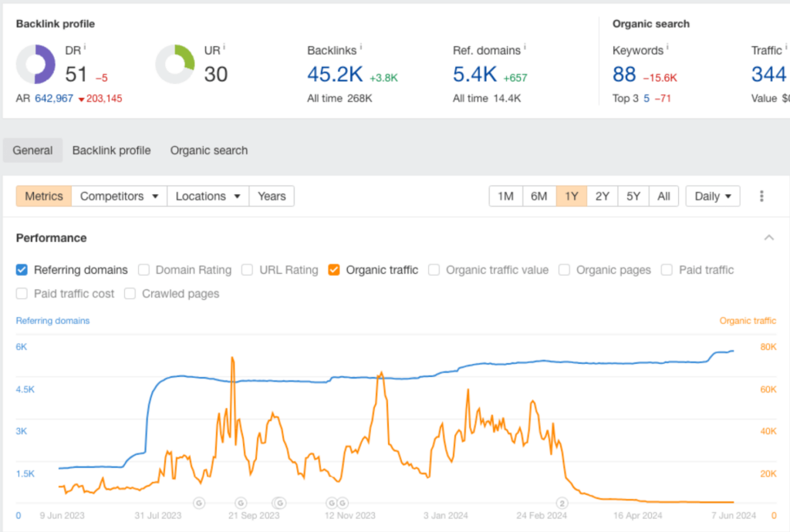The height and width of the screenshot is (532, 790).
Task: Switch to the Organic search tab
Action: [x=208, y=150]
